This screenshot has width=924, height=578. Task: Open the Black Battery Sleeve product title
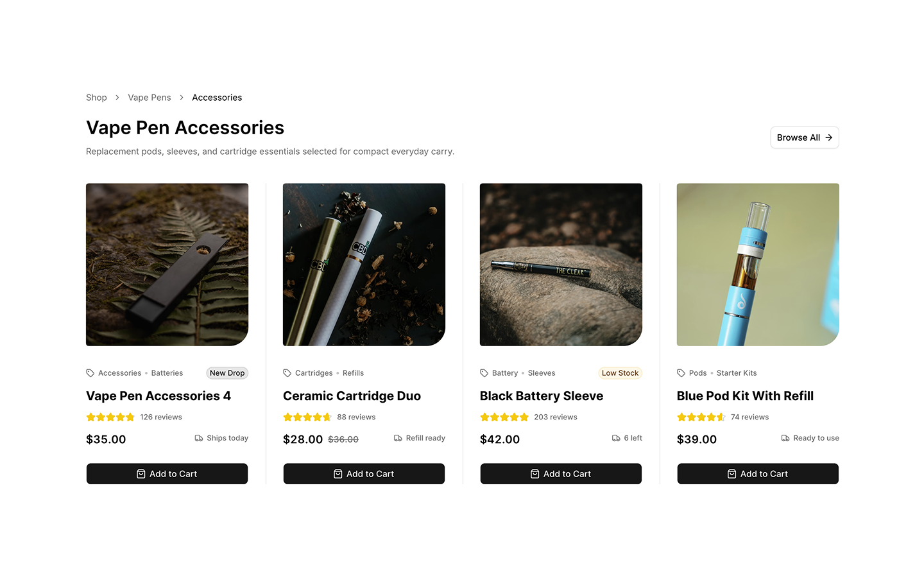tap(542, 396)
